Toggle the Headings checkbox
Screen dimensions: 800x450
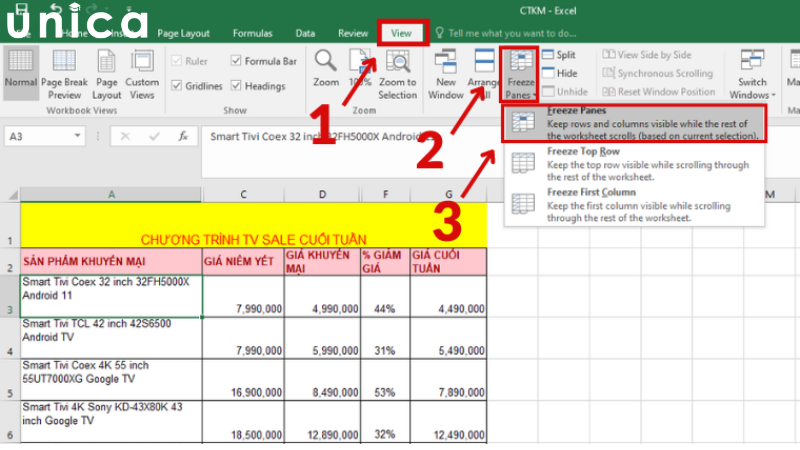click(x=237, y=86)
